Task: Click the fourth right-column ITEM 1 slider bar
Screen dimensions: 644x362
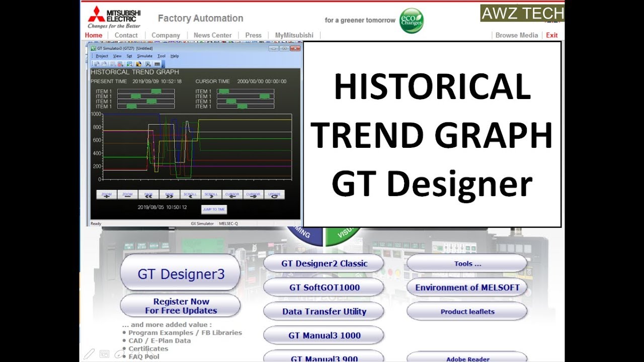Action: (x=246, y=107)
